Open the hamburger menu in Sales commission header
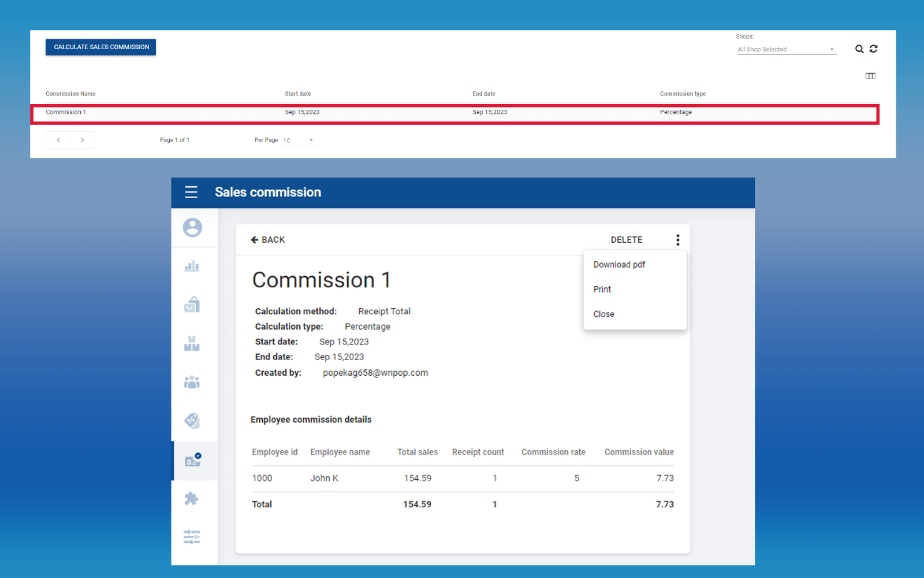924x578 pixels. tap(191, 192)
